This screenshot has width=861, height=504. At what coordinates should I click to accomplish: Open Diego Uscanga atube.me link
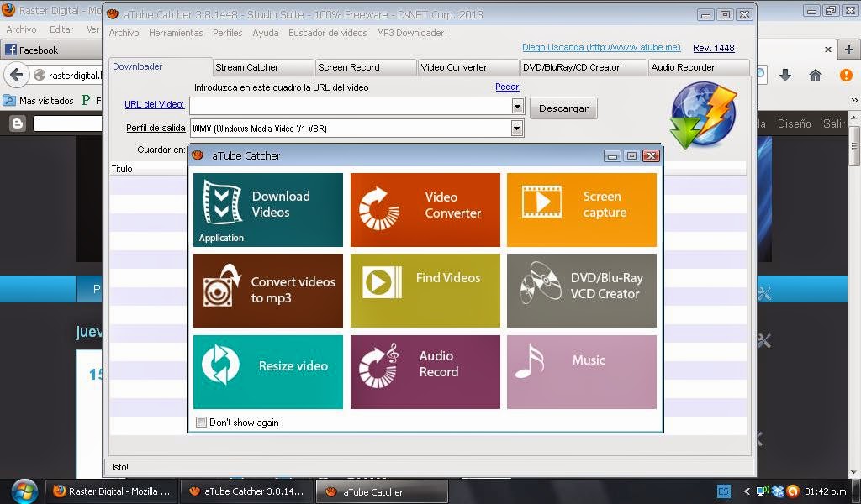[601, 48]
